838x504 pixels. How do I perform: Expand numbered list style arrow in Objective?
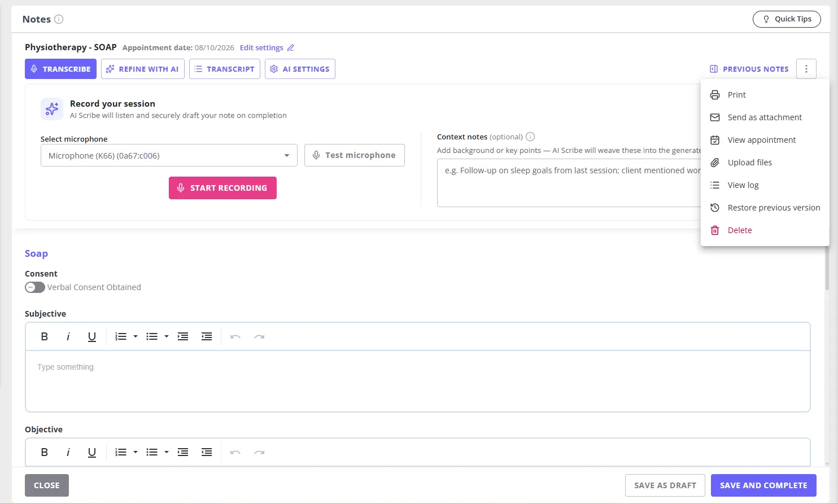tap(136, 453)
